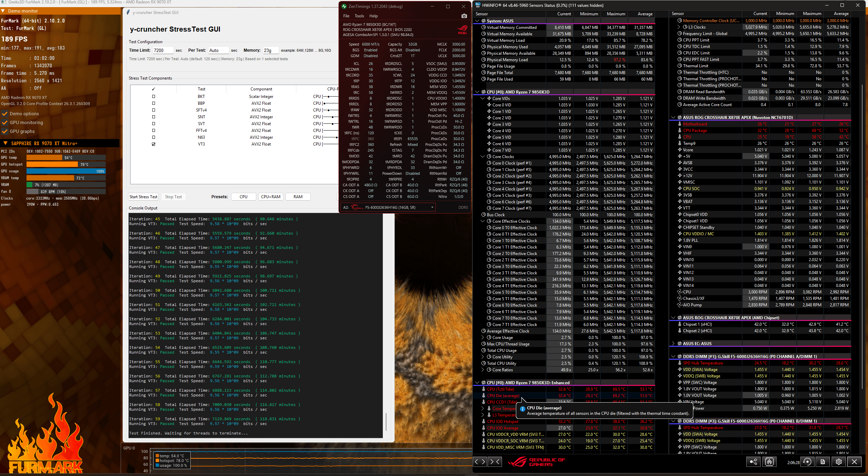Click the HWiNFO expand columns arrows button

480,462
